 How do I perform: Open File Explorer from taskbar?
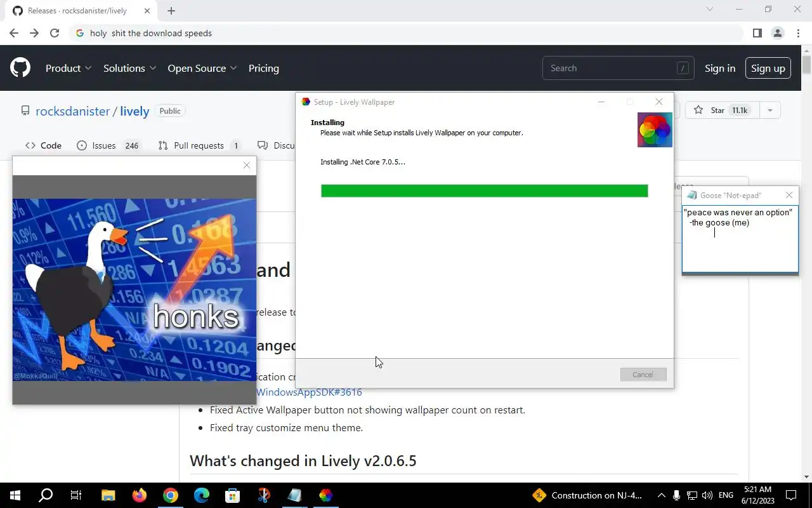[108, 495]
